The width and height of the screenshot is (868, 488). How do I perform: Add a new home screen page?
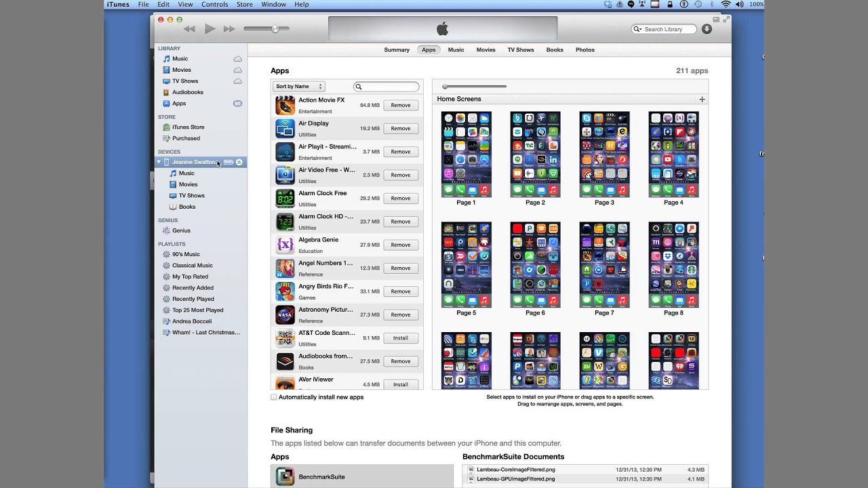702,100
